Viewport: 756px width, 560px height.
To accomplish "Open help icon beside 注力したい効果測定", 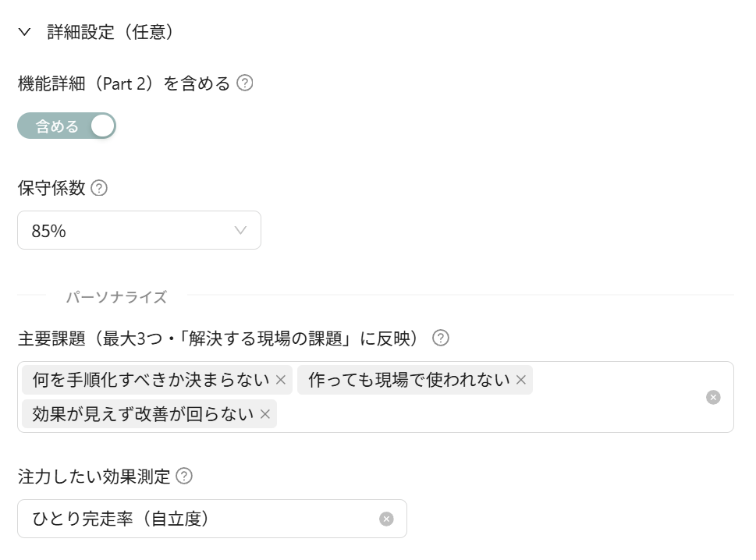I will coord(183,476).
